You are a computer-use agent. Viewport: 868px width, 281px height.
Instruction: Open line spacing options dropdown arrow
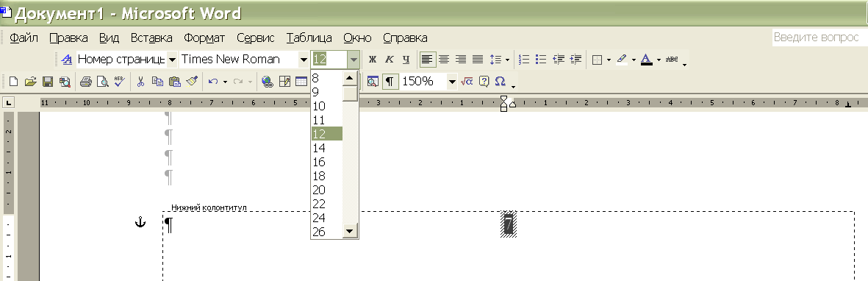507,60
